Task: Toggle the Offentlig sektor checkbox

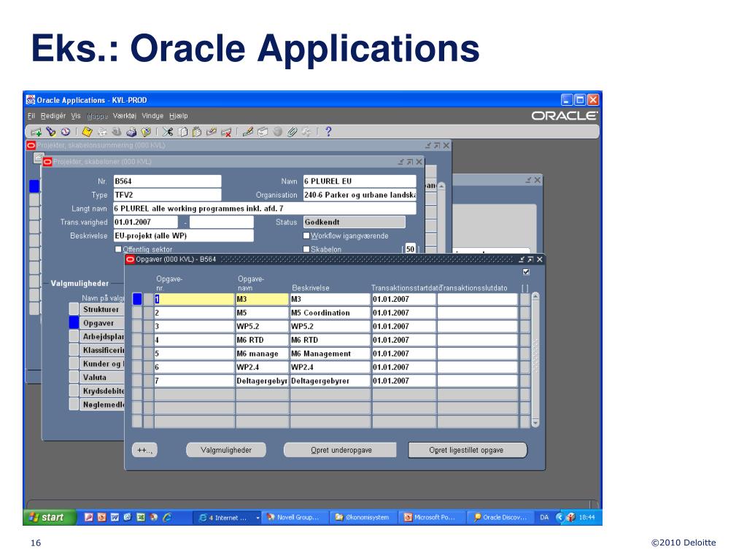Action: (118, 249)
